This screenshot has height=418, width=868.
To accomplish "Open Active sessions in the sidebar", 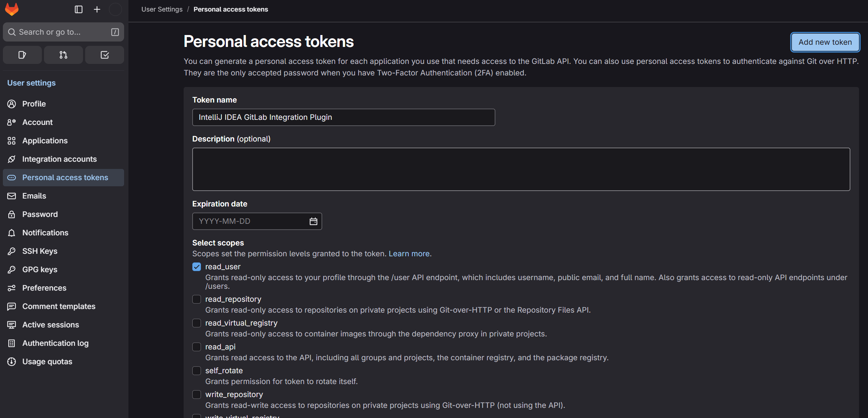I will point(51,325).
